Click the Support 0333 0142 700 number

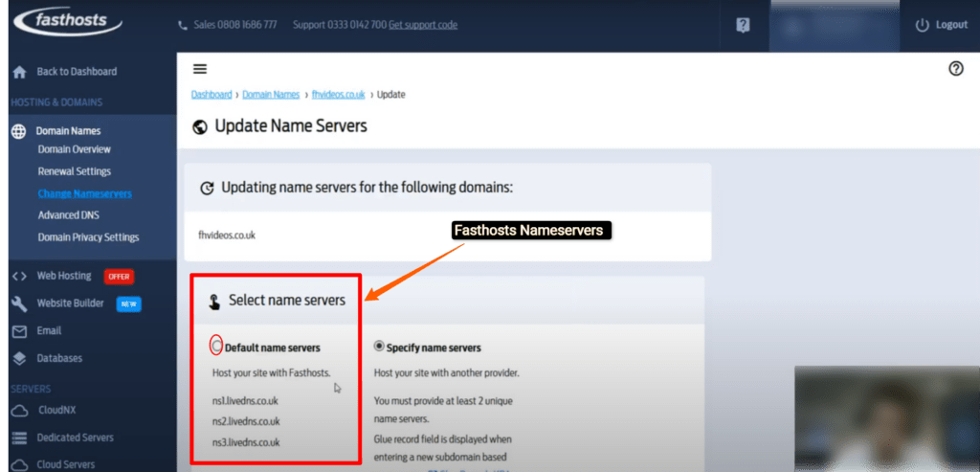click(340, 25)
